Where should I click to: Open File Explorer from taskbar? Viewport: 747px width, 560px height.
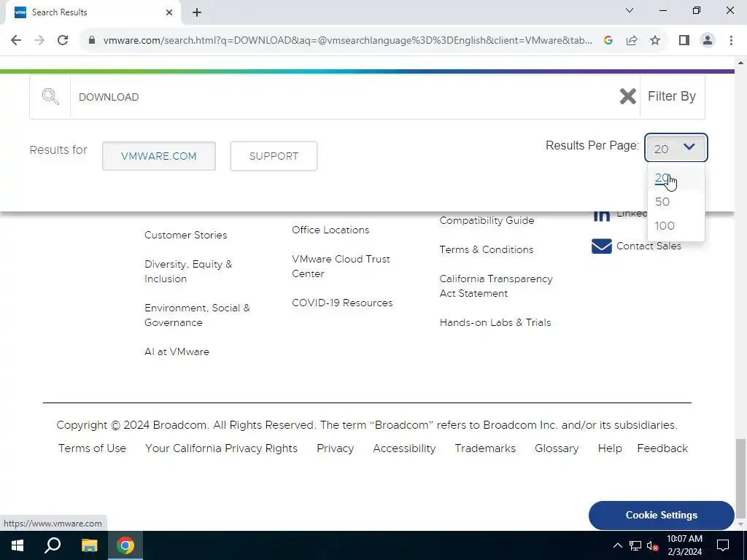pyautogui.click(x=89, y=545)
